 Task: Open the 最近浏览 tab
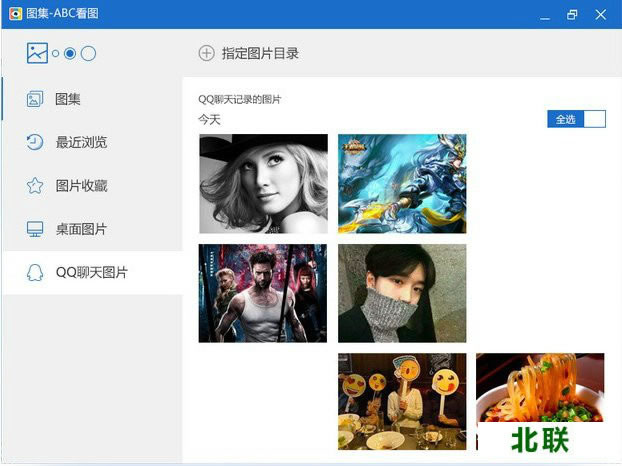82,142
